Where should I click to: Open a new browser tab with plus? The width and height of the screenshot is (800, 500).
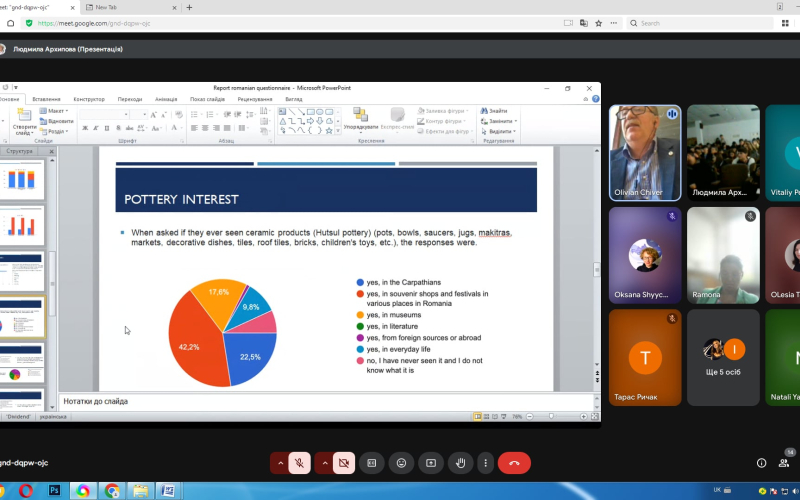[x=189, y=7]
